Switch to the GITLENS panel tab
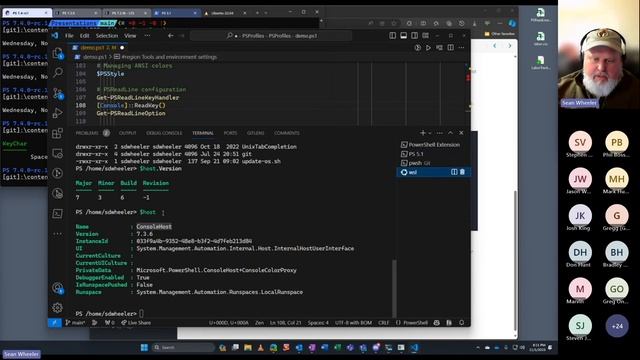Viewport: 640px width, 360px height. [256, 133]
